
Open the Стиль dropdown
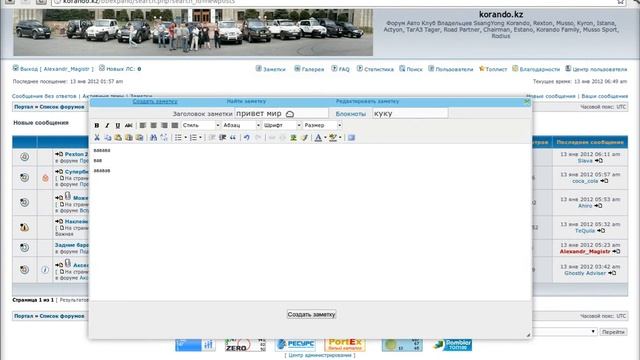pos(201,125)
